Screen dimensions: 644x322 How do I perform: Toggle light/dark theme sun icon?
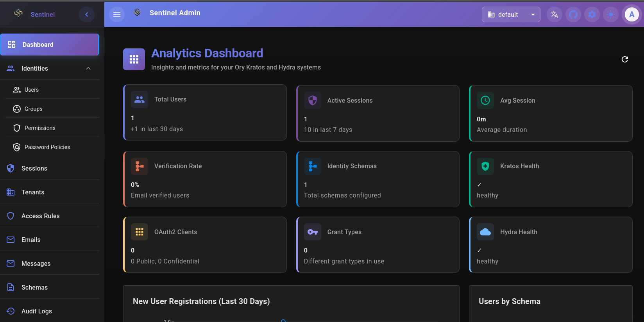[x=611, y=14]
